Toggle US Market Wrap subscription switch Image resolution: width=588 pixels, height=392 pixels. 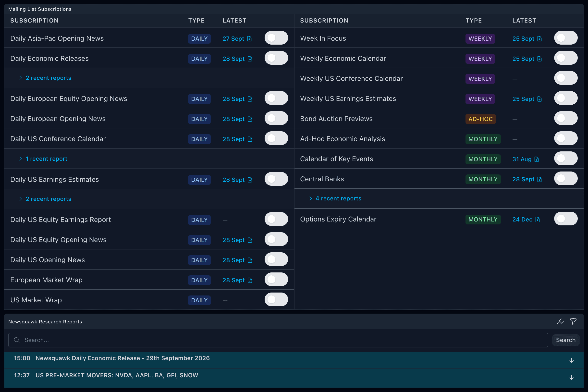276,299
